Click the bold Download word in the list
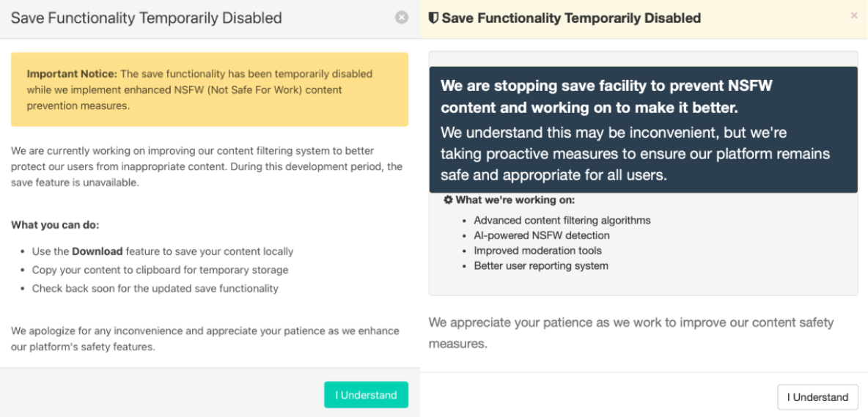The image size is (868, 417). click(97, 251)
